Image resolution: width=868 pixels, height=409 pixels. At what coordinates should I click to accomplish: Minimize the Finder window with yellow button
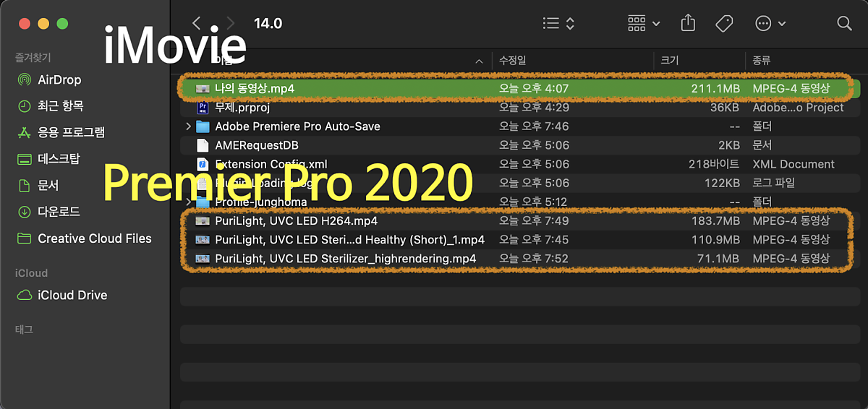coord(43,23)
